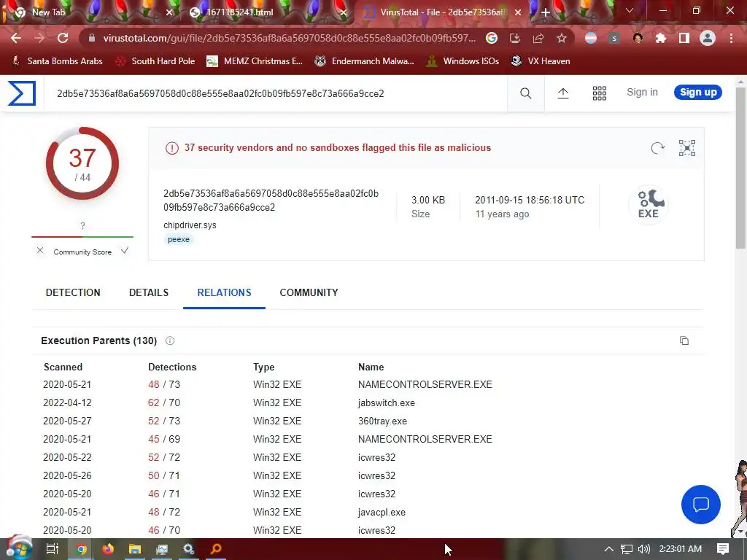Click the upload file icon
This screenshot has width=747, height=560.
[x=562, y=93]
